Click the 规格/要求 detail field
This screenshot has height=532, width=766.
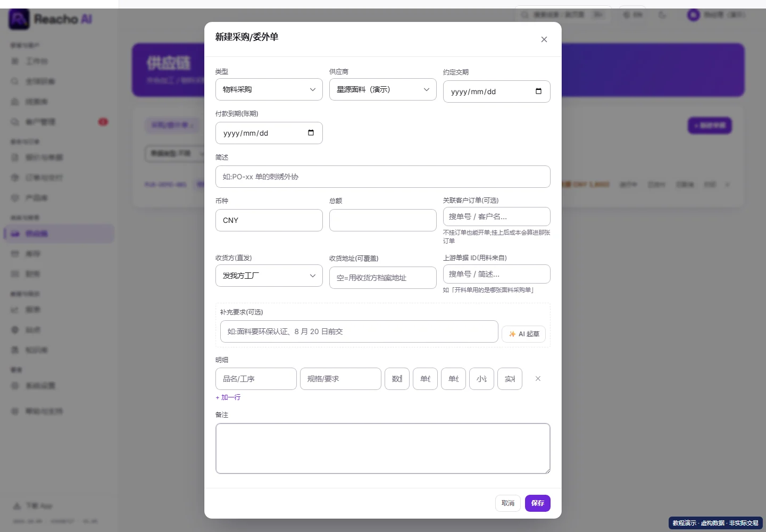pos(340,379)
